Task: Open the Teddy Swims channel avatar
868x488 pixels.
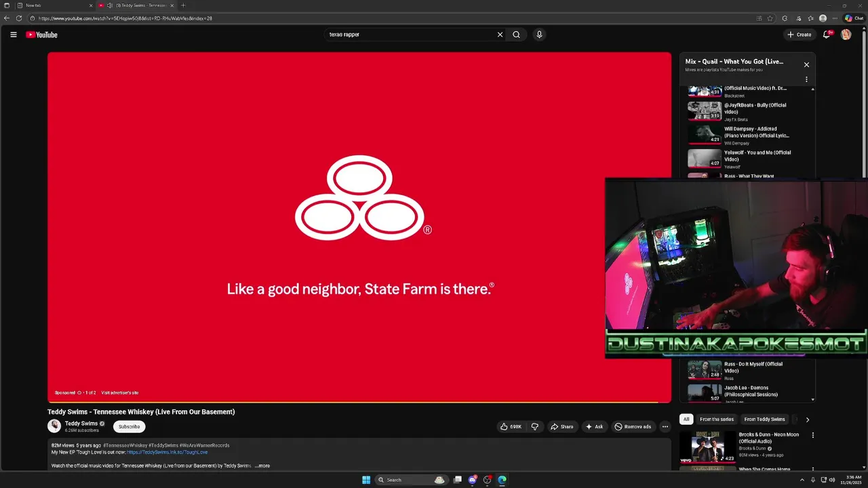Action: 54,426
